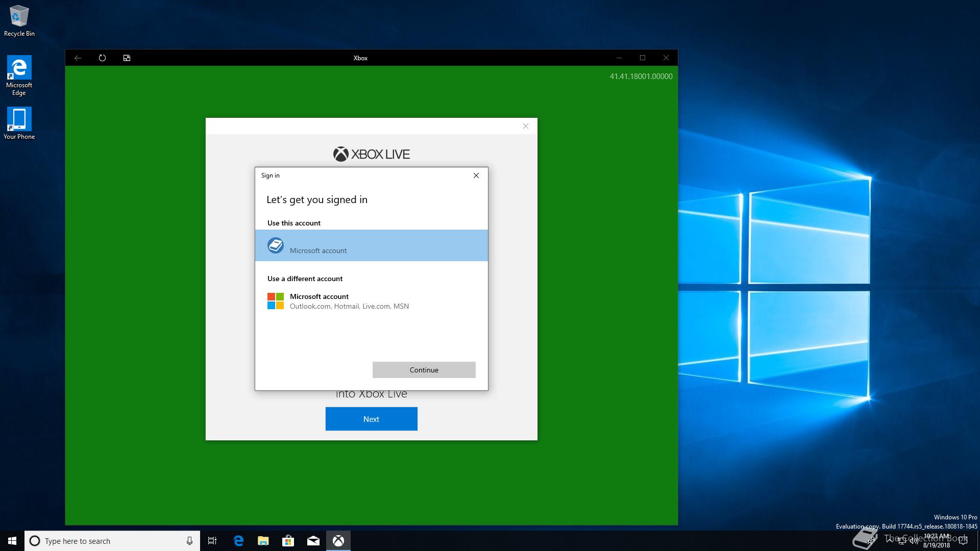This screenshot has height=551, width=980.
Task: Click the account avatar icon under Use this account
Action: coord(276,245)
